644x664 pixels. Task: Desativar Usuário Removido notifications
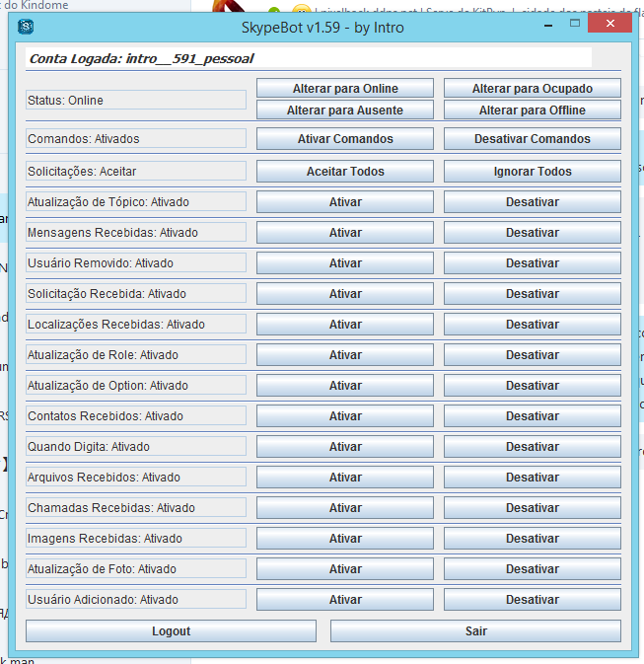(533, 262)
